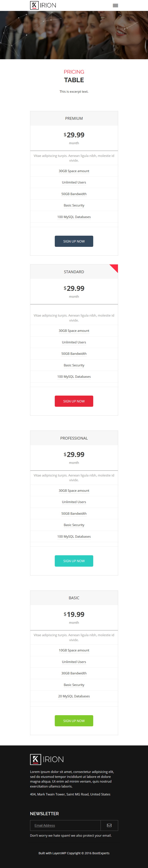
Task: Sign up for the Standard plan
Action: pyautogui.click(x=74, y=401)
